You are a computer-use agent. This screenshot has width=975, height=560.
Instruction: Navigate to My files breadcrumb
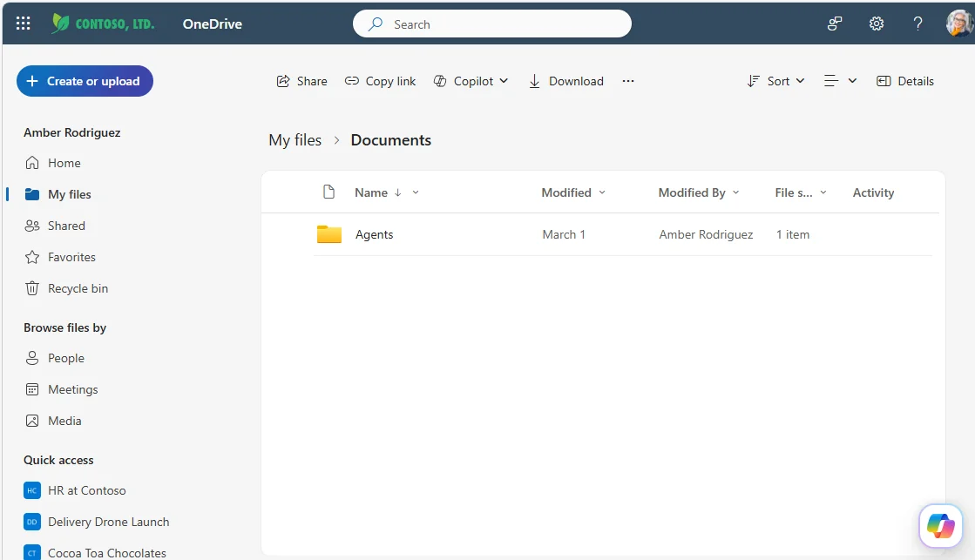(295, 140)
